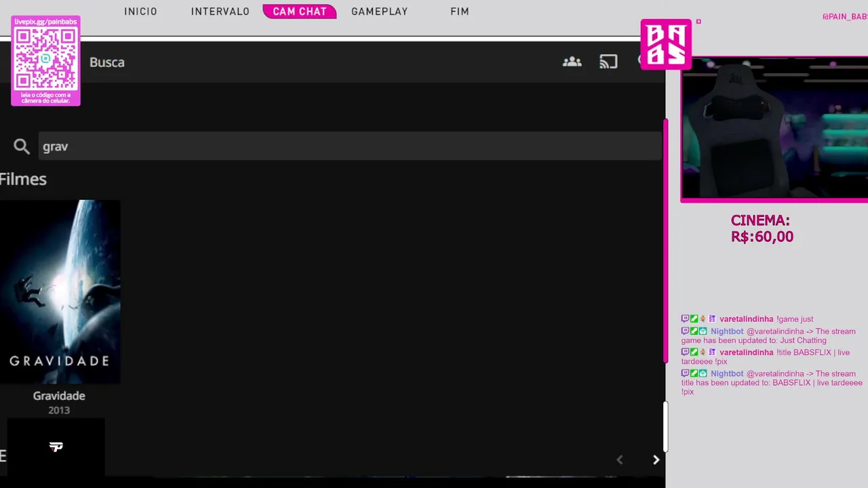Click the next arrow at bottom

(656, 460)
